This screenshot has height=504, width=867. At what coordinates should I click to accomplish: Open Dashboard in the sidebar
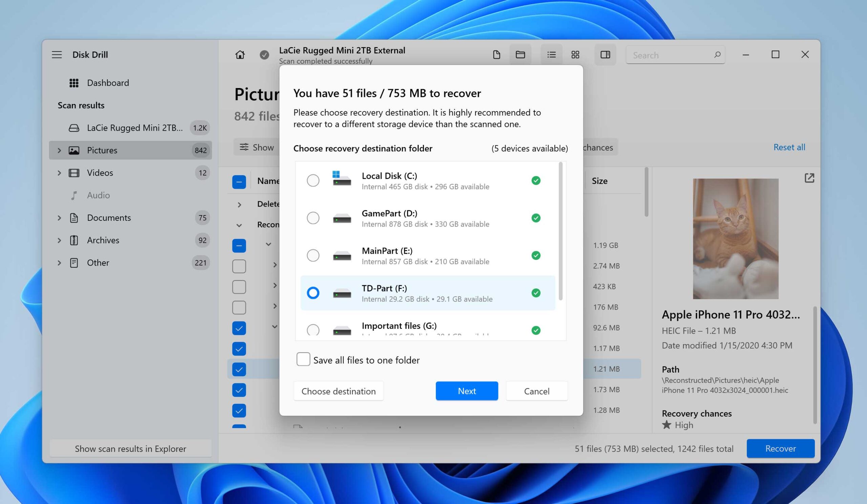[x=130, y=83]
